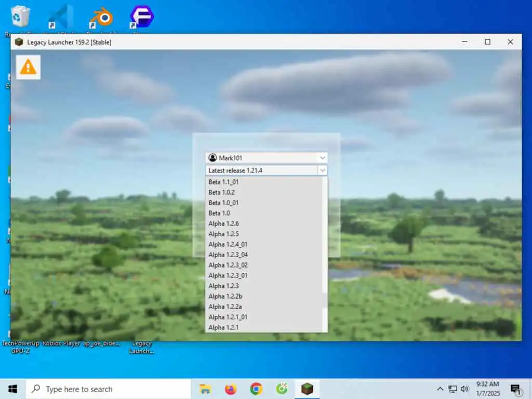Select the Alpha 1.2.3 entry
This screenshot has height=399, width=532.
click(263, 286)
